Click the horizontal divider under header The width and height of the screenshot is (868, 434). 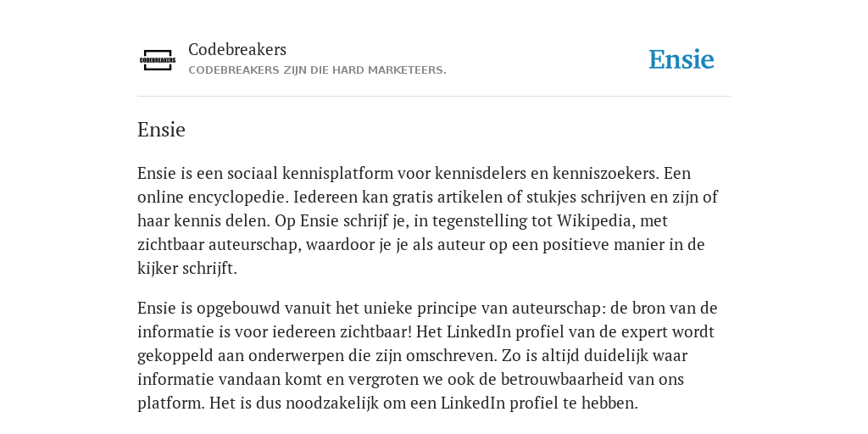click(434, 97)
